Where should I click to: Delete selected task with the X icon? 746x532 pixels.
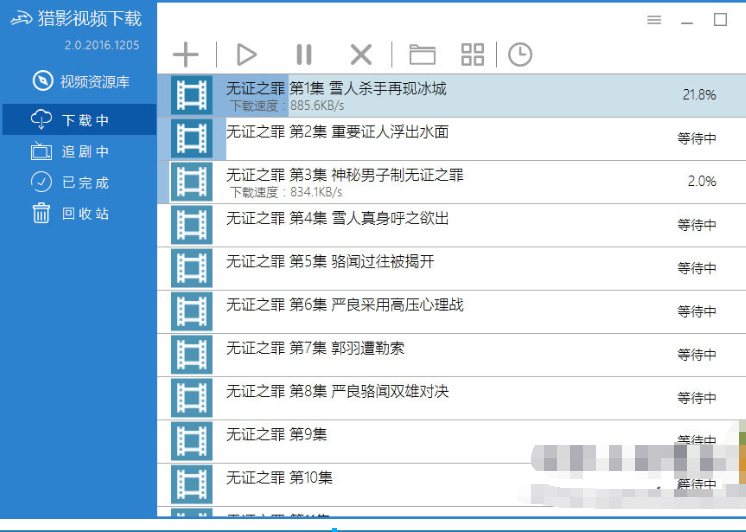click(361, 55)
